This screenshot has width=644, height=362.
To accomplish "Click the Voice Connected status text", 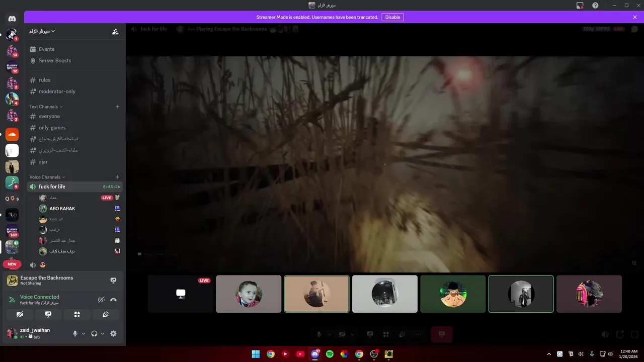I will click(40, 297).
